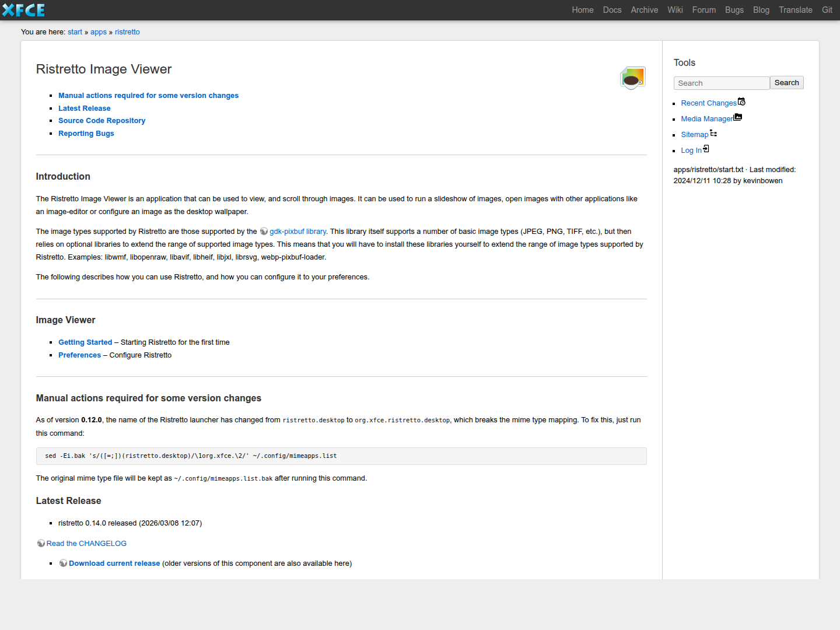Click the Manual actions required section heading

click(149, 398)
